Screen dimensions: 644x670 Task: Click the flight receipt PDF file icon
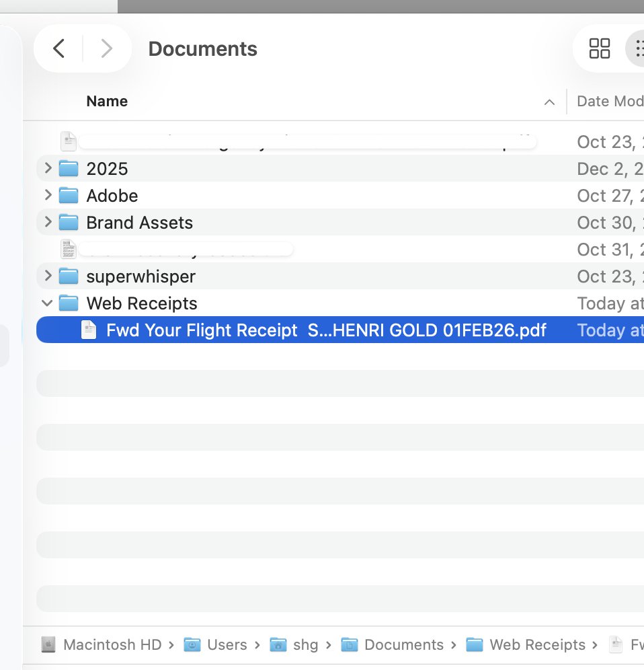coord(89,330)
